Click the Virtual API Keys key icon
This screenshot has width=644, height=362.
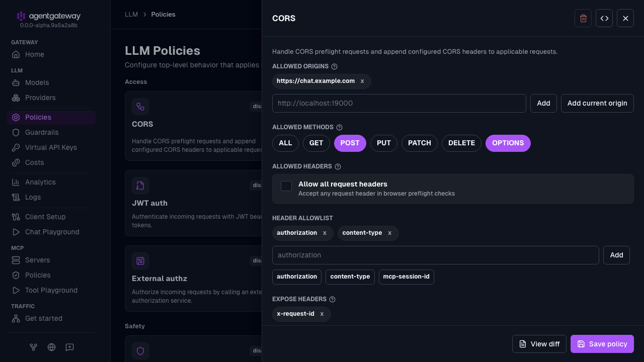(16, 147)
